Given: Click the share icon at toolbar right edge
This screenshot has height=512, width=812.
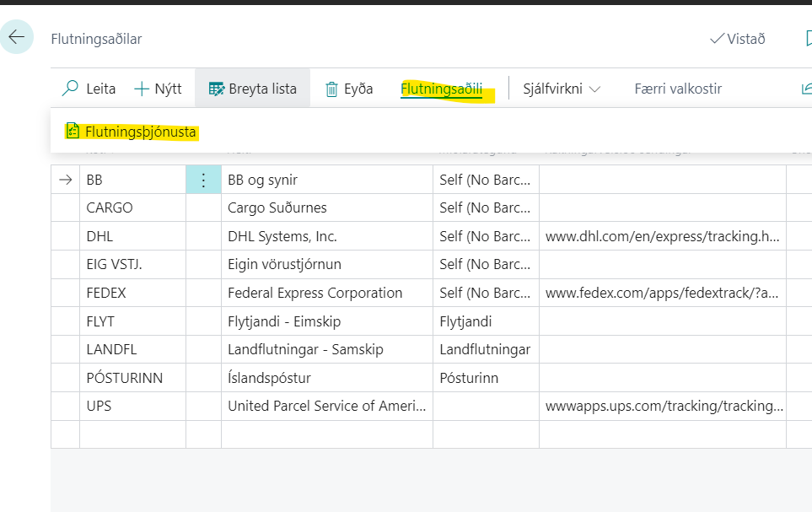Looking at the screenshot, I should coord(805,89).
